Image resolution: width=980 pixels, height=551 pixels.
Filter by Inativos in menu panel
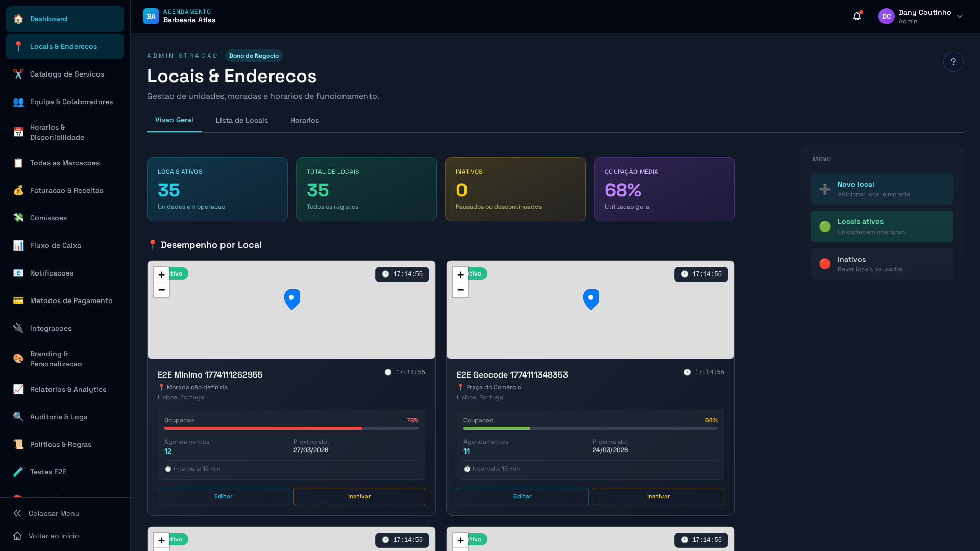[x=881, y=264]
